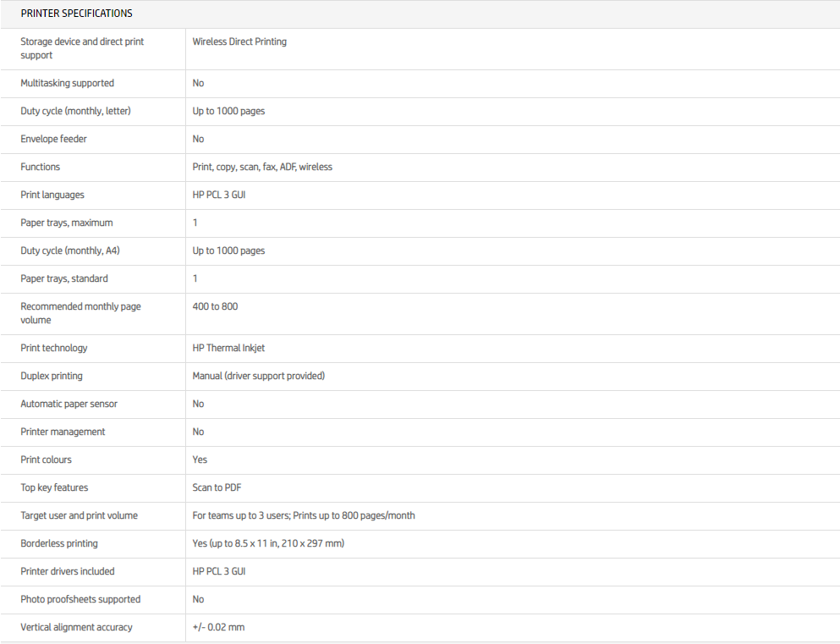Screen dimensions: 840x644
Task: Click the "Printer management" row label
Action: pyautogui.click(x=63, y=432)
